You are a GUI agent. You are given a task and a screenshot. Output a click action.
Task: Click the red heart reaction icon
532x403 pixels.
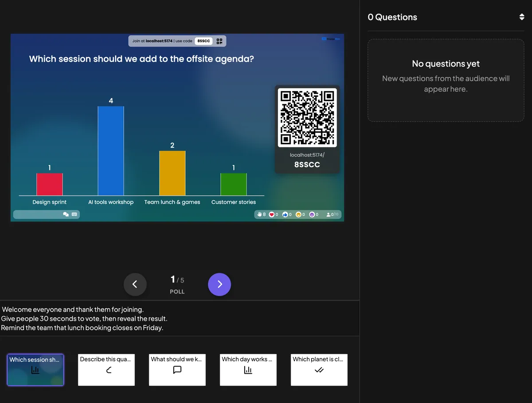coord(272,214)
